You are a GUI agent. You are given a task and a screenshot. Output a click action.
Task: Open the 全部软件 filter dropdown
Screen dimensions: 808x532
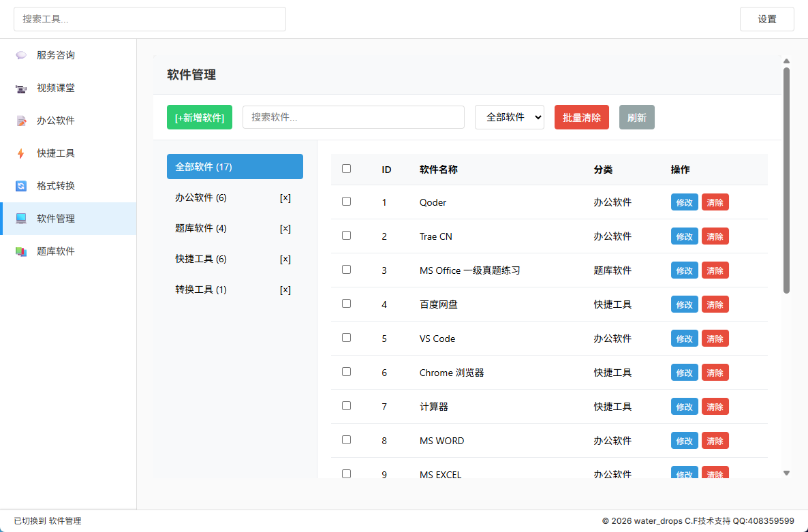coord(510,116)
